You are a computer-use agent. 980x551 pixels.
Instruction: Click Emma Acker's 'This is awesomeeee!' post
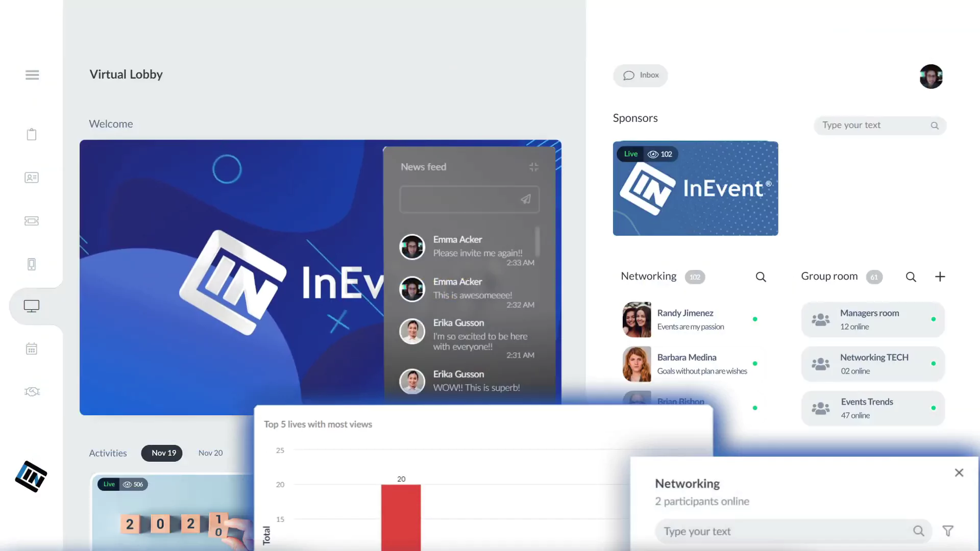point(473,295)
